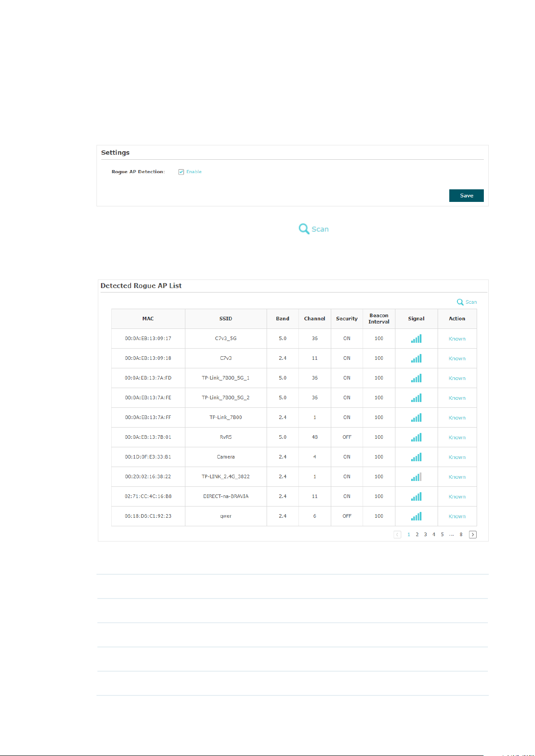535x756 pixels.
Task: Select MAC address 00:0A:EB:13:7A:FE
Action: 148,398
